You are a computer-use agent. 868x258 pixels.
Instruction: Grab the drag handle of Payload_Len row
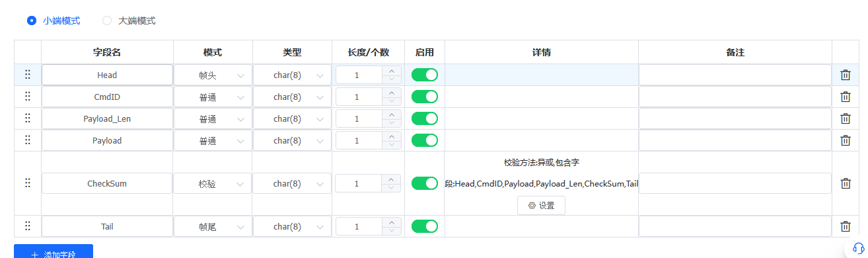pos(28,118)
